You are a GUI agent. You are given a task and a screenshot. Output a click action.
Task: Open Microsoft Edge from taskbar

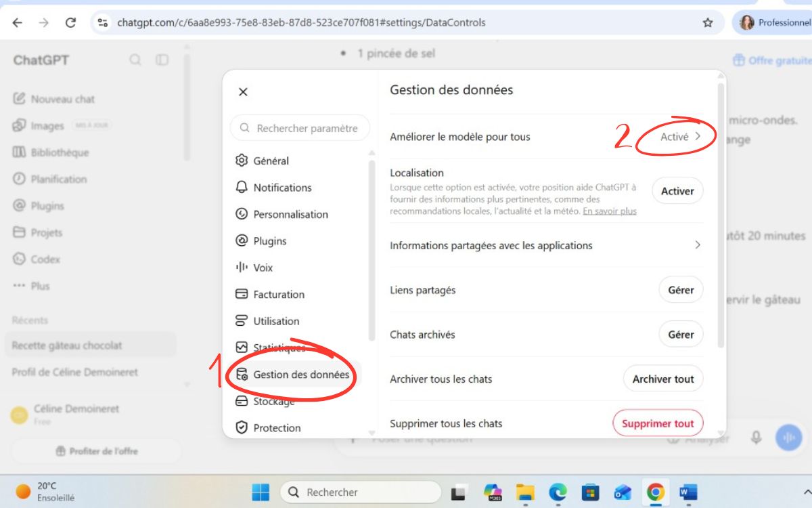point(558,492)
